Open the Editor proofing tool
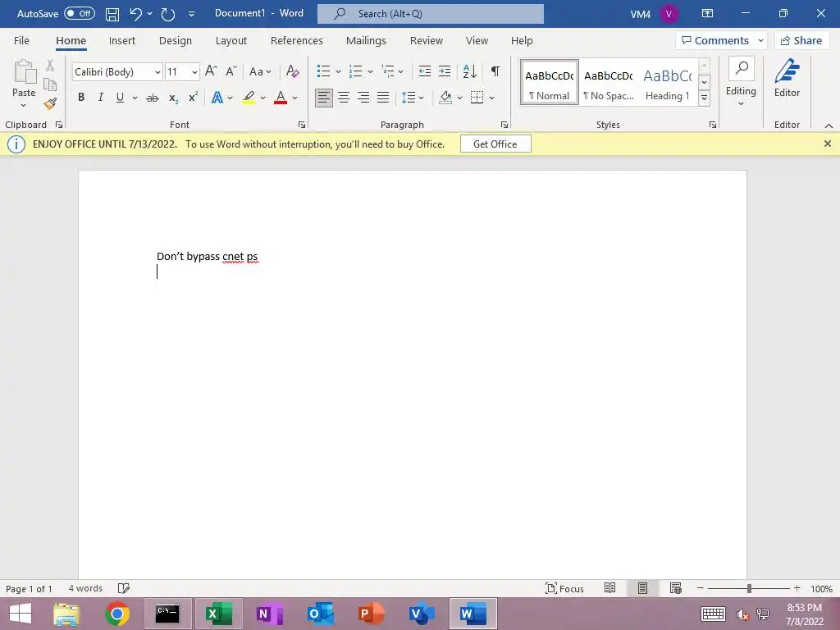 click(x=787, y=79)
